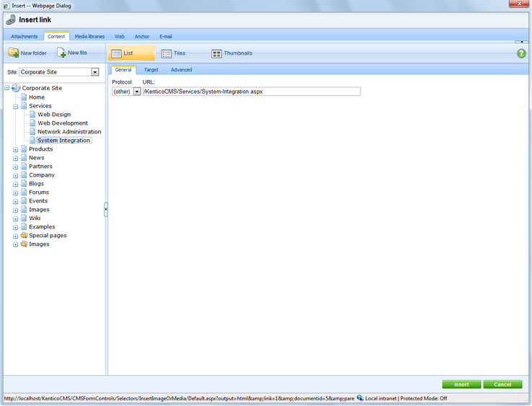Collapse the Services tree node
The width and height of the screenshot is (532, 406).
(15, 106)
